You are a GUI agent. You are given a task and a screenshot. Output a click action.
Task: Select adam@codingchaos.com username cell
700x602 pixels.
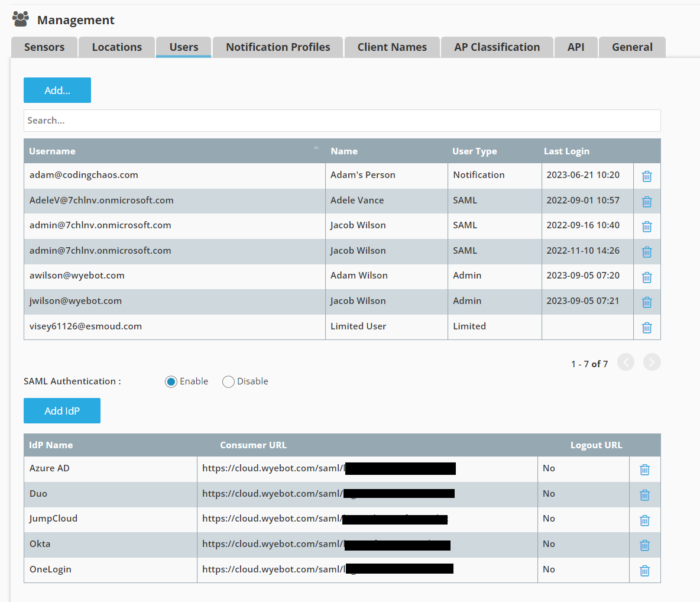point(174,175)
